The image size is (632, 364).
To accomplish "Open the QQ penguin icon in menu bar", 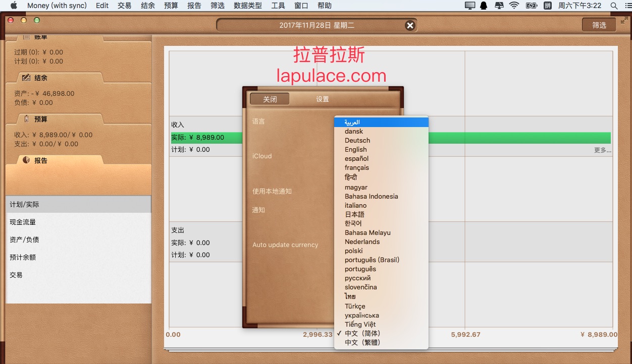I will pos(484,6).
